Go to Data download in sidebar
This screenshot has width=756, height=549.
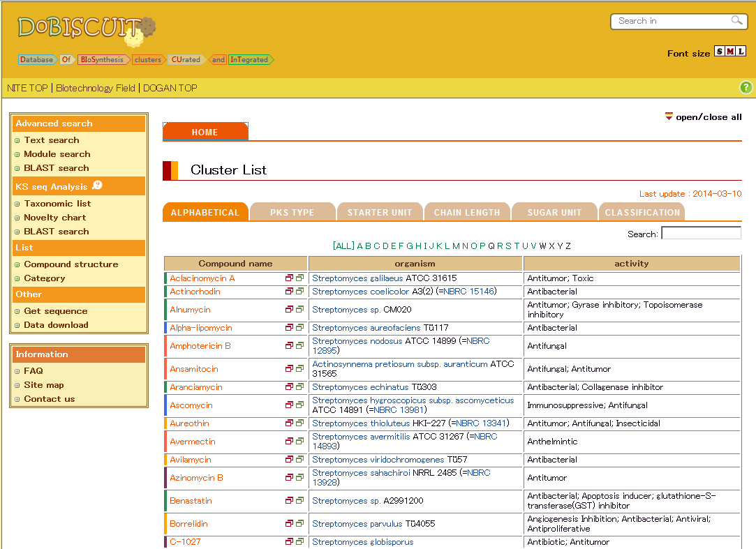pos(56,324)
